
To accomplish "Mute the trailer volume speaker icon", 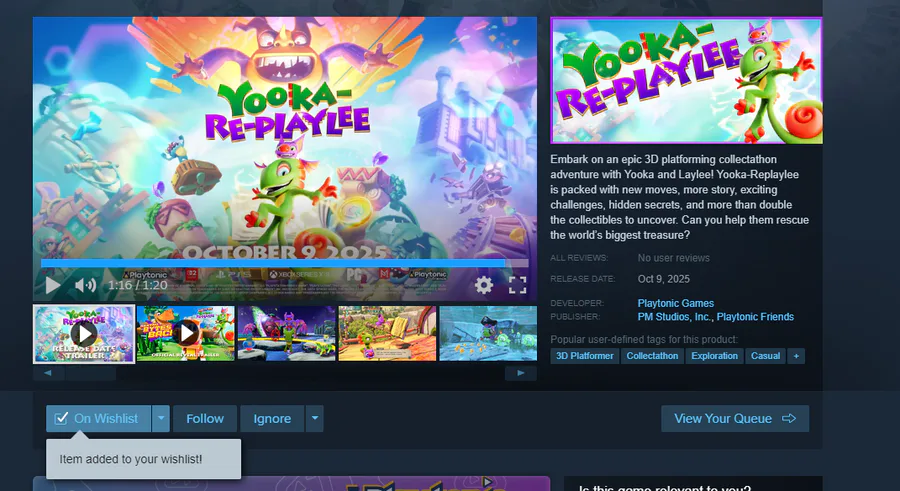I will (x=86, y=285).
